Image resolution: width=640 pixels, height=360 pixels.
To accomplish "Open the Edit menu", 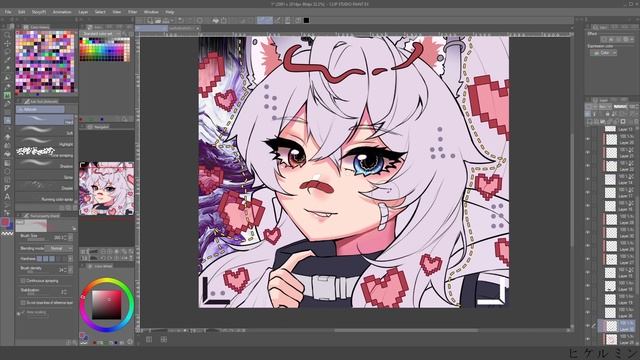I will [21, 12].
